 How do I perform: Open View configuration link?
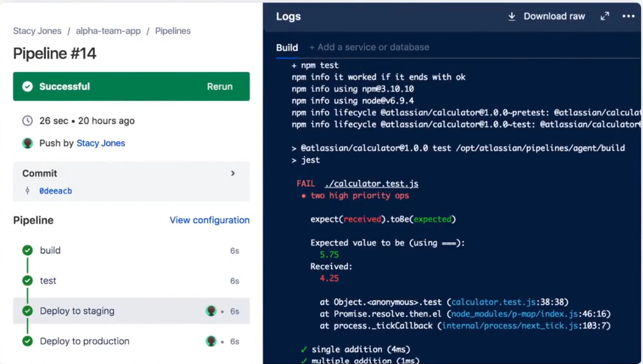(210, 220)
